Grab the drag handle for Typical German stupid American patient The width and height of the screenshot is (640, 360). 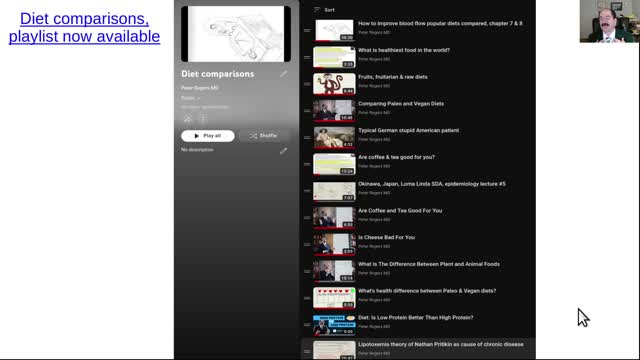point(307,137)
